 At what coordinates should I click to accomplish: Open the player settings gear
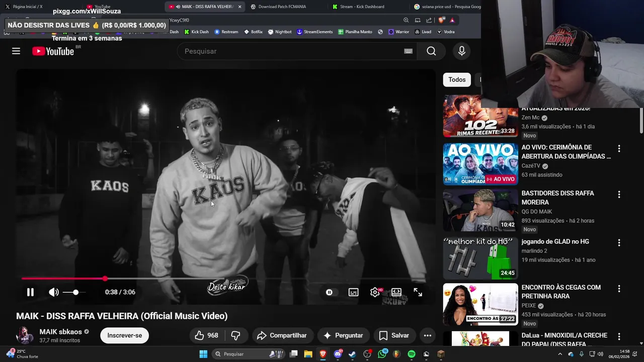click(x=375, y=292)
